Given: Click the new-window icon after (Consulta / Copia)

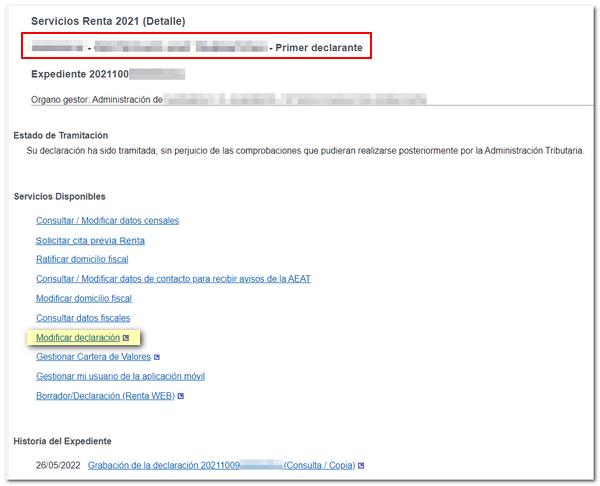Looking at the screenshot, I should tap(361, 466).
